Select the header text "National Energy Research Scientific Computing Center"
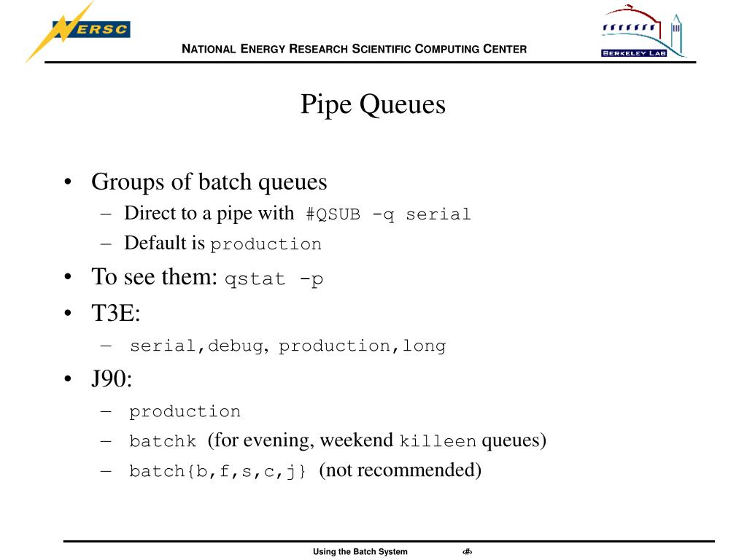The width and height of the screenshot is (747, 560). tap(354, 49)
